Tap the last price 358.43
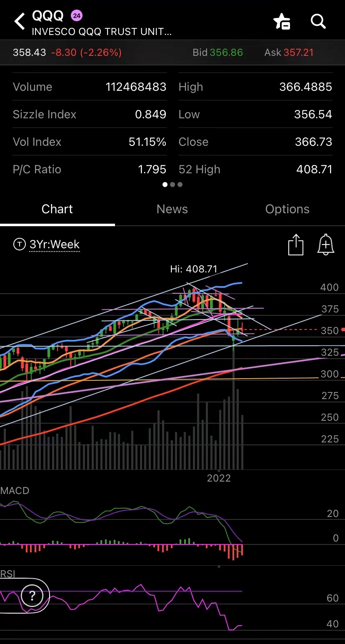This screenshot has height=644, width=345. point(29,52)
